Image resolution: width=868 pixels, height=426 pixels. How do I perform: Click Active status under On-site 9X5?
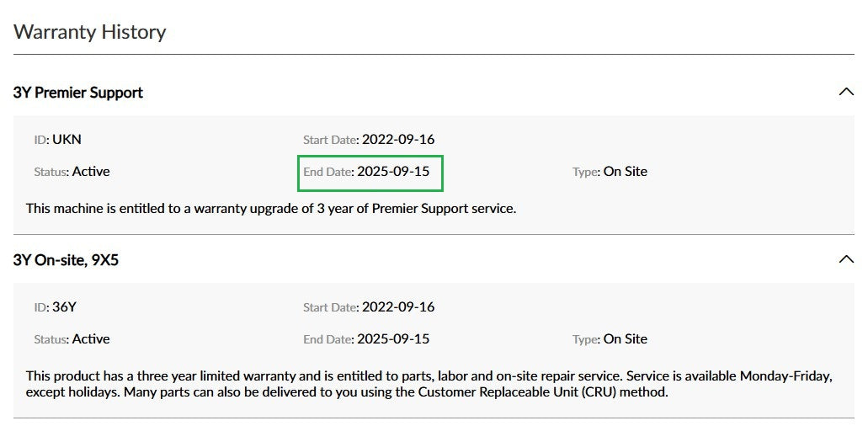[91, 338]
